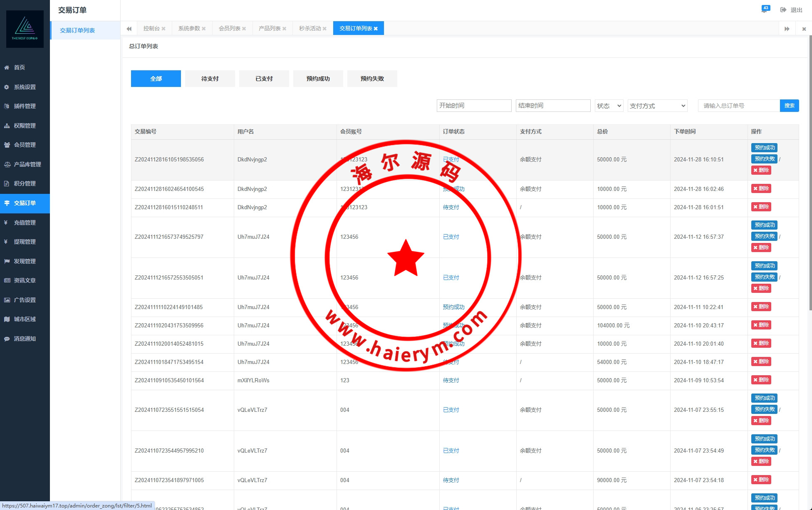Delete the order placed 2024-11-28 16:02:46

tap(761, 188)
